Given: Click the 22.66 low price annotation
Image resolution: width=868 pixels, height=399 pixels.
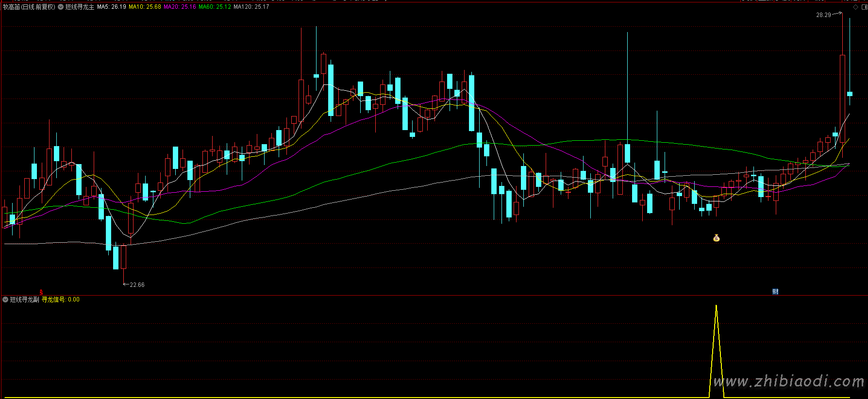Looking at the screenshot, I should point(137,285).
